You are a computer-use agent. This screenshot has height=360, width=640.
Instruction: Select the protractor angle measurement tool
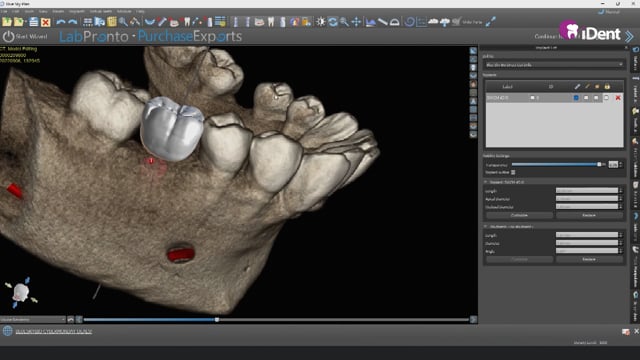(394, 22)
